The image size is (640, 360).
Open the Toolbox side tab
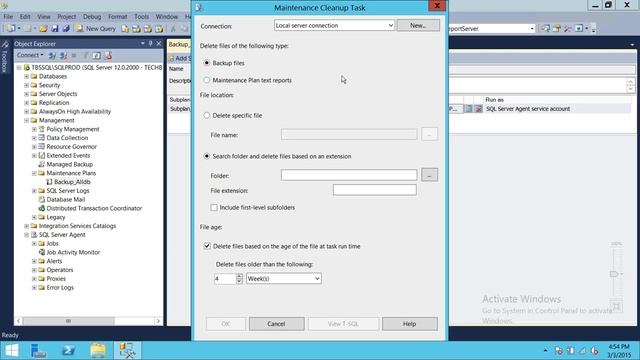4,58
